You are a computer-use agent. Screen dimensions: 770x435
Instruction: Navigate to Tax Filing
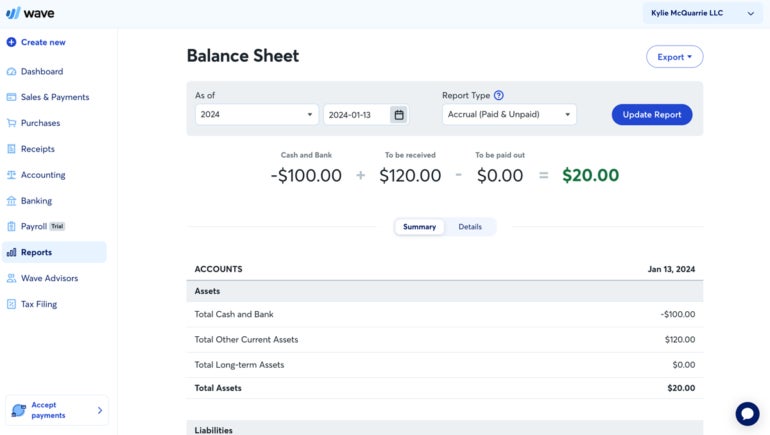(x=38, y=304)
